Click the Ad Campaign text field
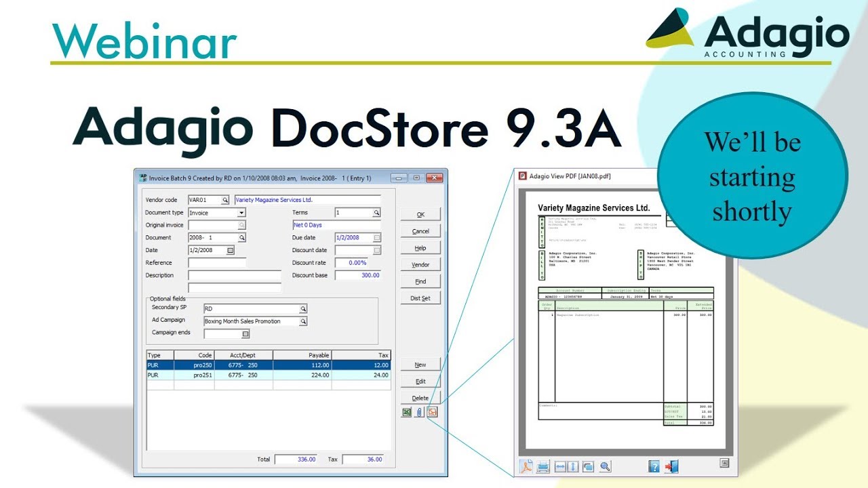This screenshot has width=868, height=488. coord(251,321)
